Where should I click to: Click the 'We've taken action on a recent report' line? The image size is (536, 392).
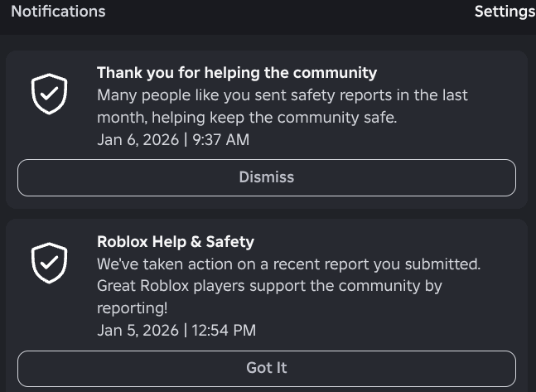point(288,264)
